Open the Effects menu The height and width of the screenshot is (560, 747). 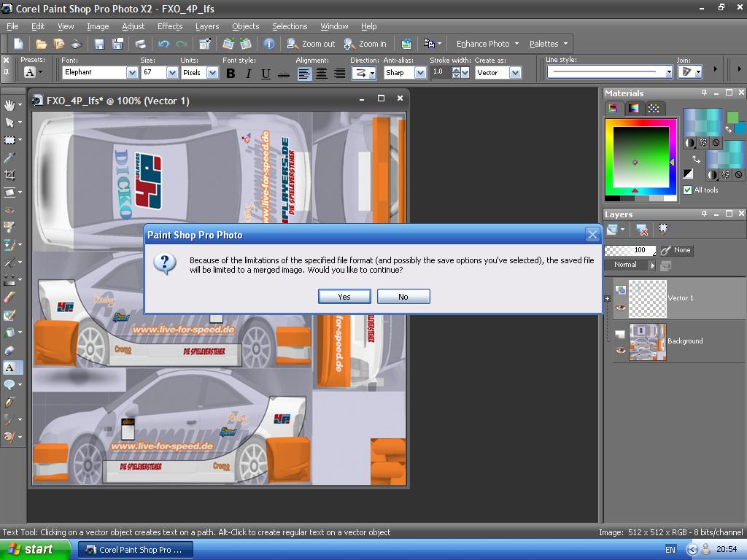[x=170, y=26]
